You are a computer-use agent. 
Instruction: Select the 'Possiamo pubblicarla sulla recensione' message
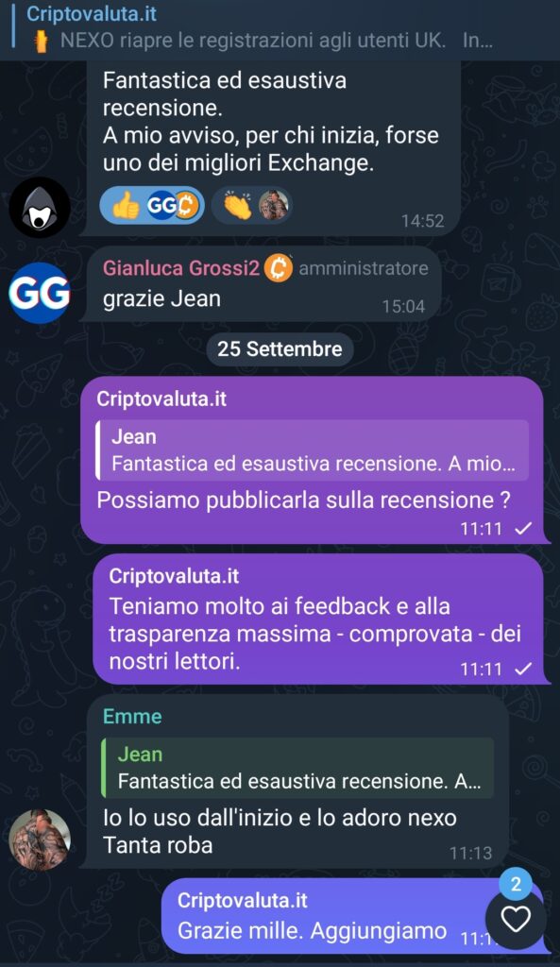314,460
